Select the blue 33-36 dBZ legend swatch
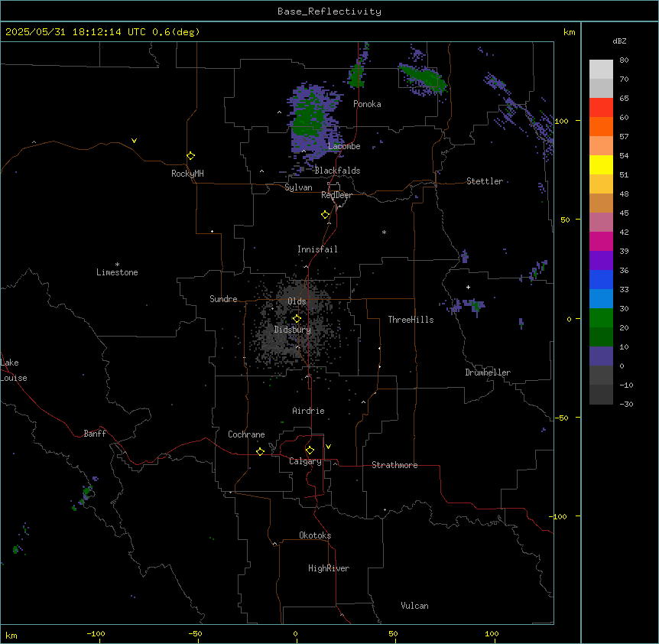Screen dimensions: 659x644 coord(601,279)
